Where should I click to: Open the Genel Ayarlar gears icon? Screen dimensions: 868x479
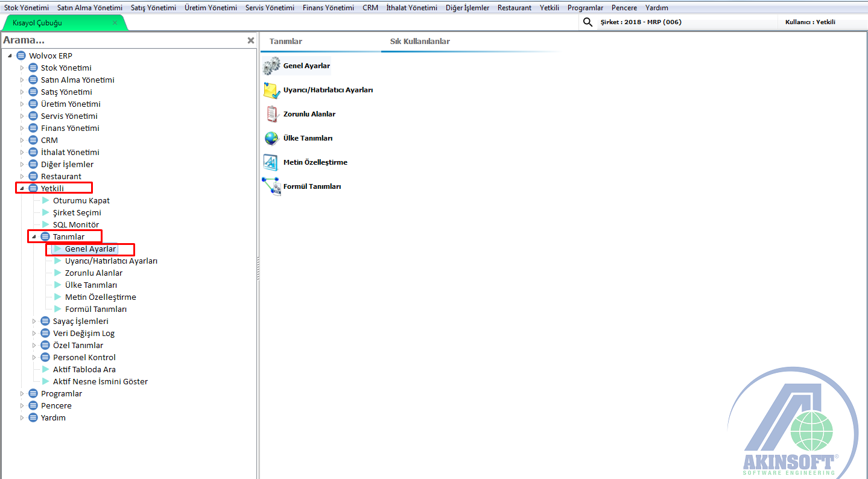[x=271, y=66]
